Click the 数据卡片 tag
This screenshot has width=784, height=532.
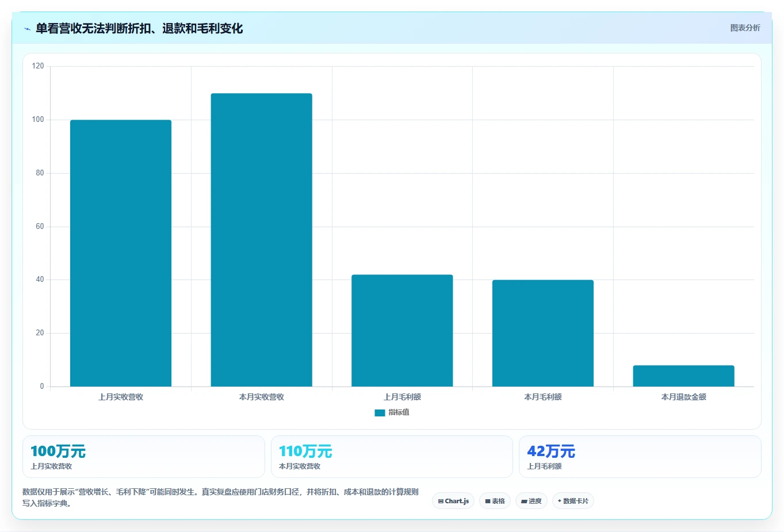click(x=573, y=501)
